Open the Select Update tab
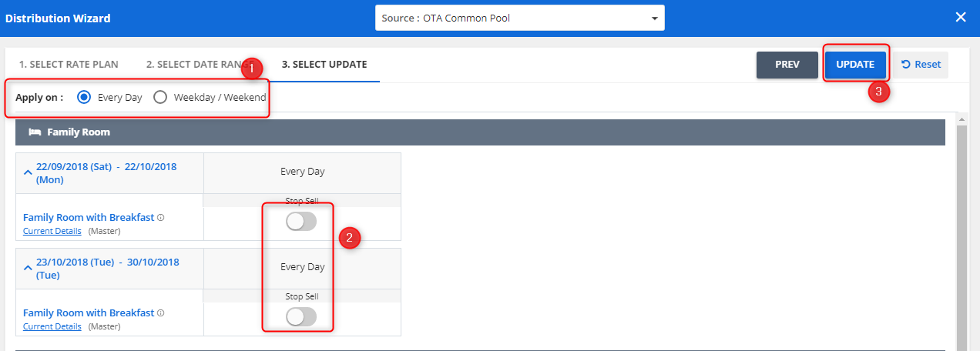Viewport: 980px width, 351px height. tap(324, 65)
